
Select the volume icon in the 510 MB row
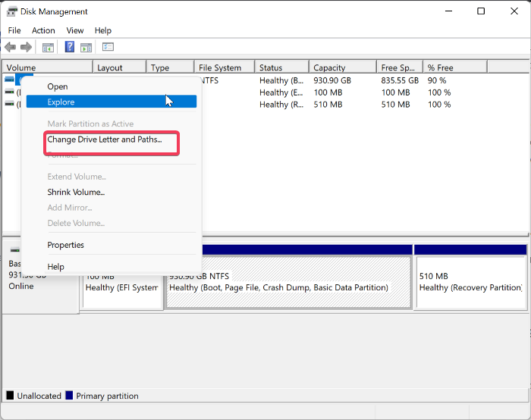(9, 105)
